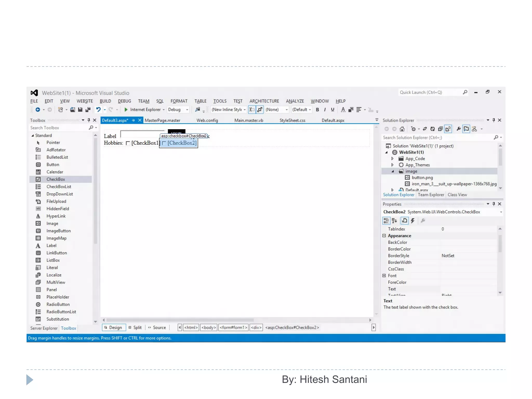Viewport: 532px width, 399px height.
Task: Click the Start debugging green arrow
Action: coord(126,110)
